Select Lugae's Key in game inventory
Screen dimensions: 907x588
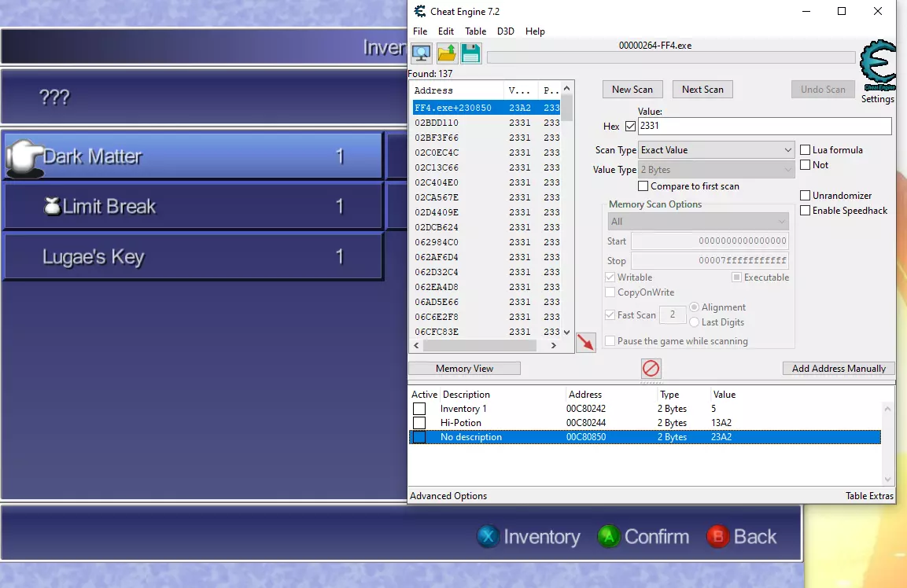click(x=194, y=257)
